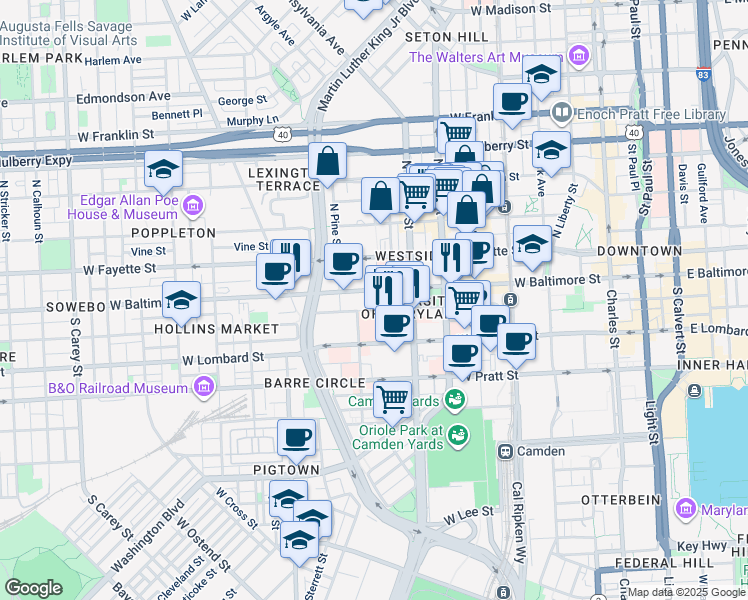
Task: Select the Maryland Science Center museum pin
Action: (x=686, y=508)
